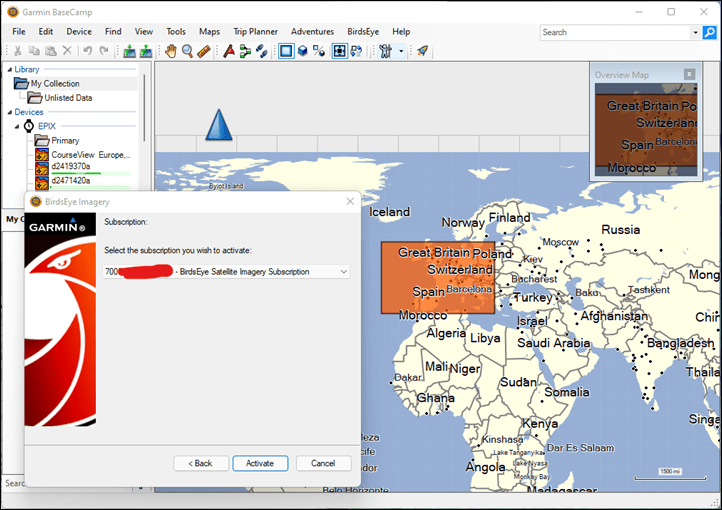This screenshot has height=510, width=722.
Task: Click the blue triangle marker on map
Action: [219, 125]
